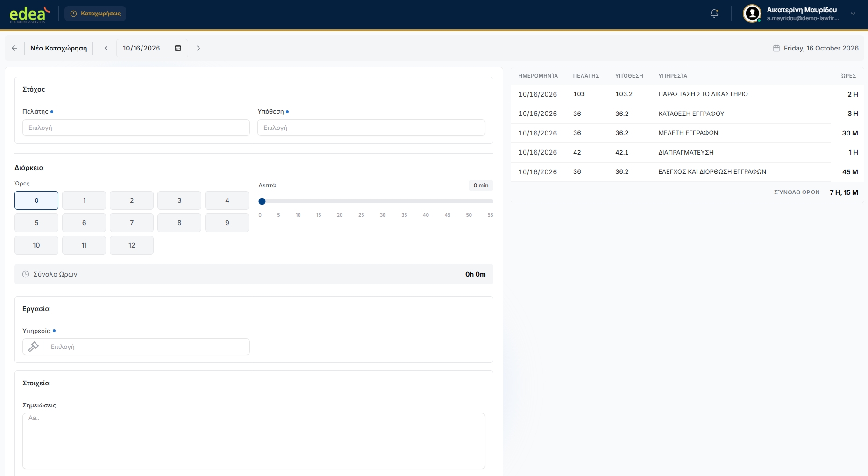The height and width of the screenshot is (476, 868).
Task: Select 1 hour option
Action: pyautogui.click(x=84, y=200)
